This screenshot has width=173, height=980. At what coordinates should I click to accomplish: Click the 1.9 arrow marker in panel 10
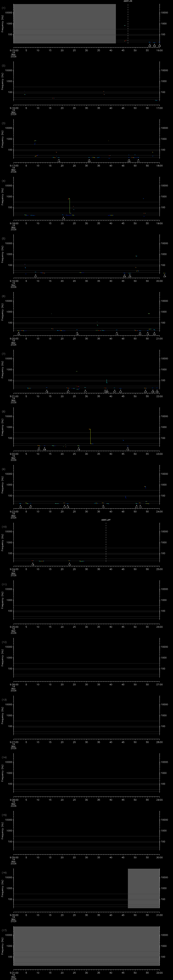pyautogui.click(x=33, y=564)
